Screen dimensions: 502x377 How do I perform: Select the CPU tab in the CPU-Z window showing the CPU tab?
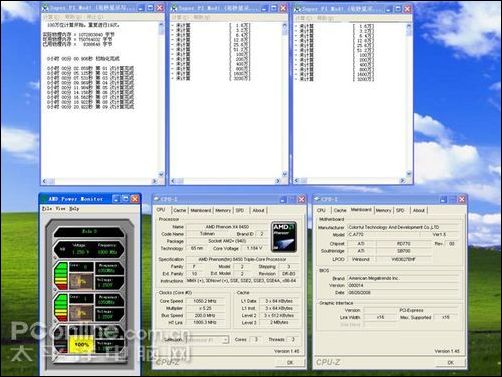[x=161, y=210]
